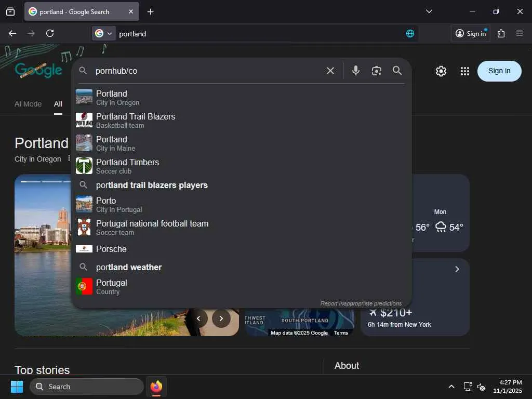Select the portland - Google Search tab
The image size is (532, 399).
82,11
